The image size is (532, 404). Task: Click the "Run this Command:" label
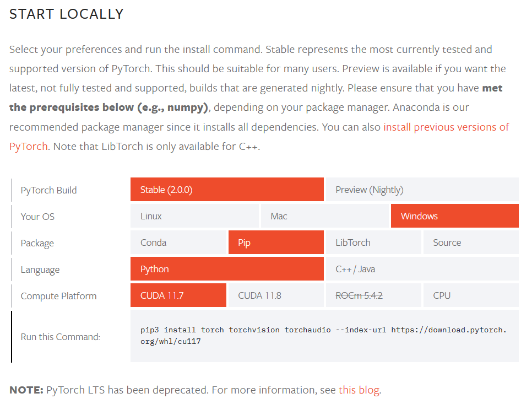click(x=61, y=337)
